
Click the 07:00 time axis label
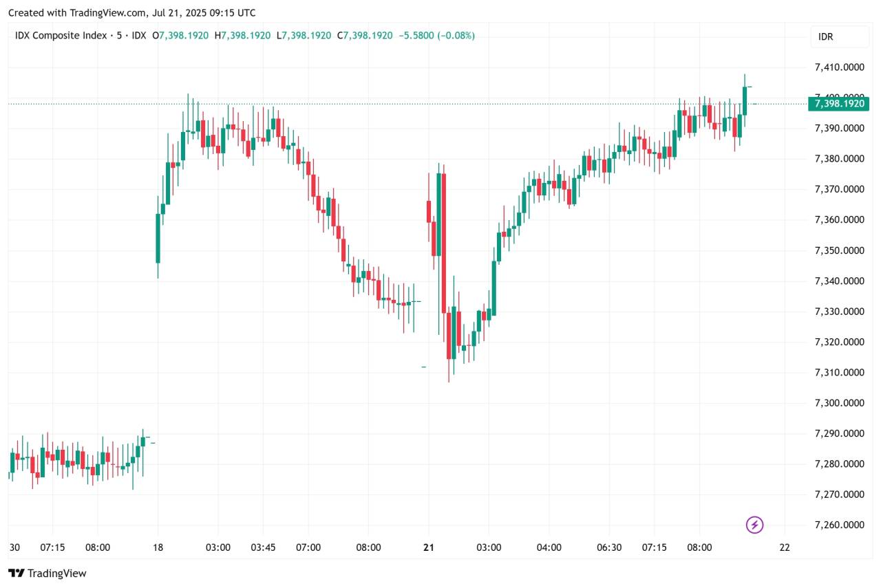(x=308, y=547)
